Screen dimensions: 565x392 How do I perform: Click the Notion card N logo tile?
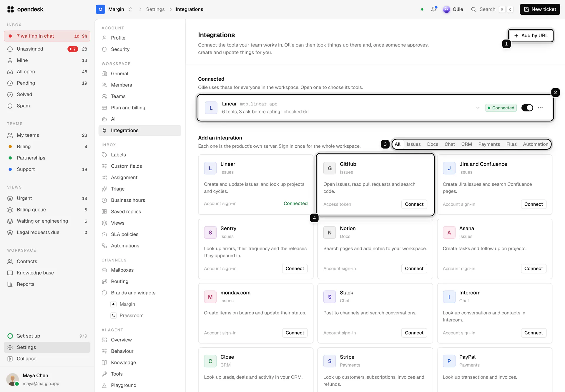tap(330, 233)
